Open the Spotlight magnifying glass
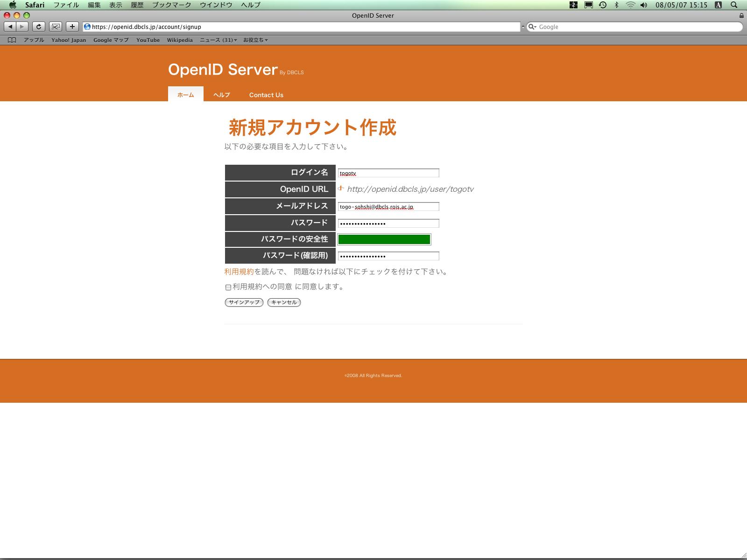Screen dimensions: 747x560 (734, 5)
